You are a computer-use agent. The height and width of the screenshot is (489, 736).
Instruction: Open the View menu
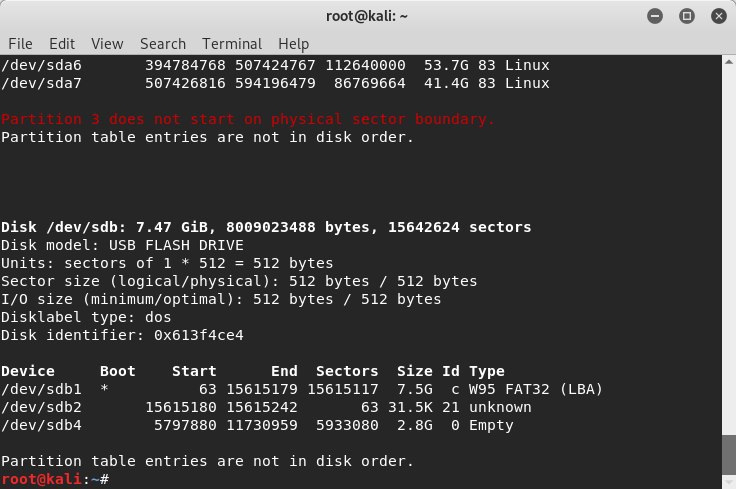107,44
